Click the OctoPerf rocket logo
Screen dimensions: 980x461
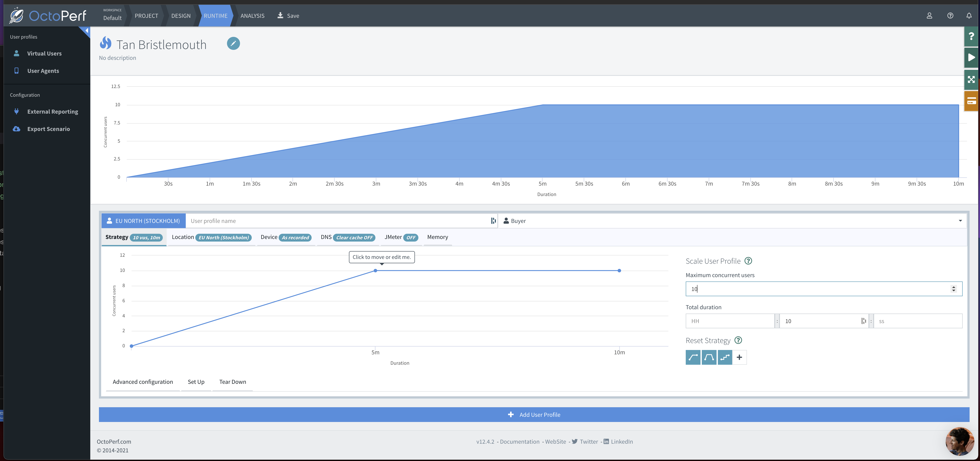(16, 16)
